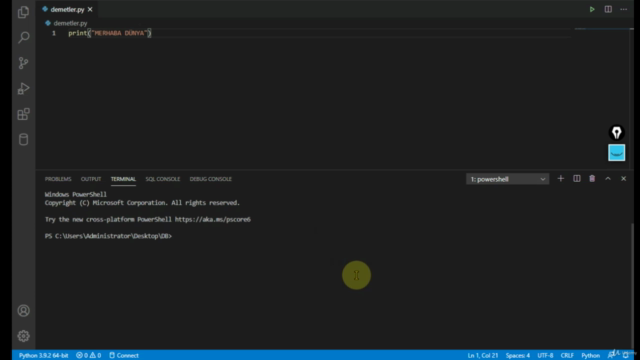Split the terminal pane
640x360 pixels.
click(x=576, y=179)
